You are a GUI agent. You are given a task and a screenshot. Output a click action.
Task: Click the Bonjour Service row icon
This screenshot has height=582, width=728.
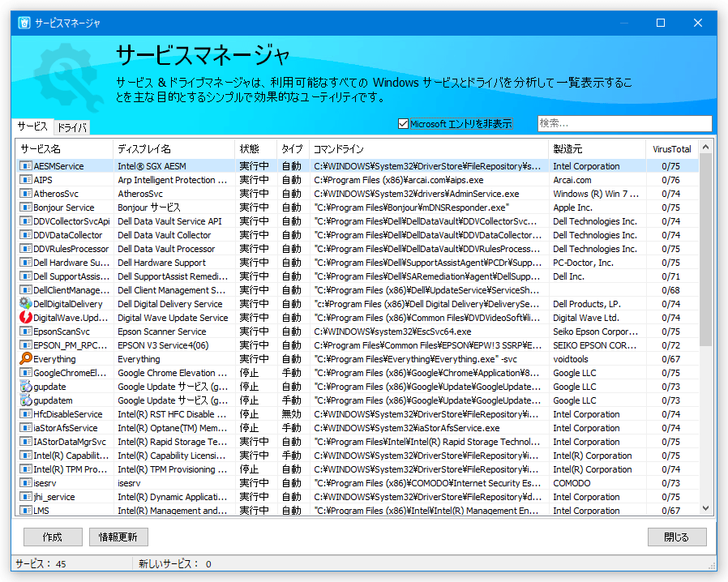[25, 208]
